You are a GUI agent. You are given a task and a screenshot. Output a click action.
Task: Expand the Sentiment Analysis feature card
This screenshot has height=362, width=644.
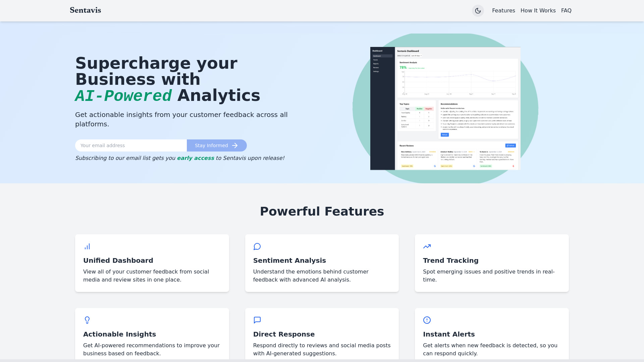pyautogui.click(x=322, y=262)
